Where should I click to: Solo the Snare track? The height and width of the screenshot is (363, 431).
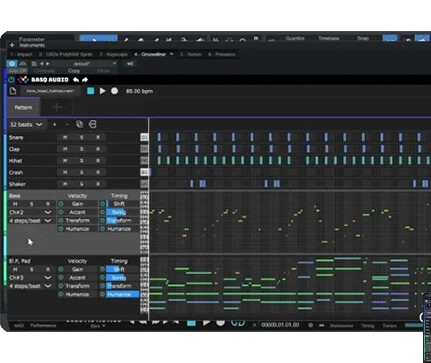coord(81,137)
